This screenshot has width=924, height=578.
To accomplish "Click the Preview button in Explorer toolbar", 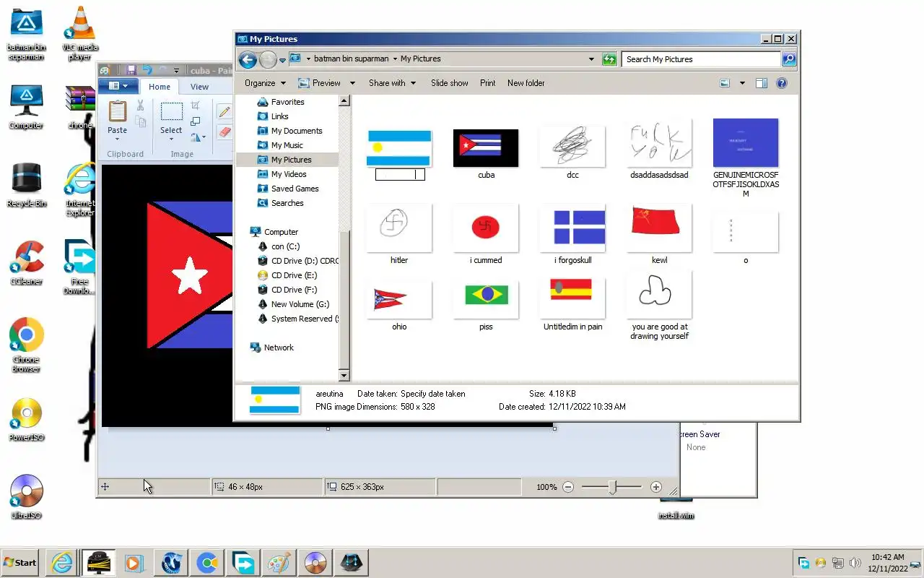I will [319, 83].
